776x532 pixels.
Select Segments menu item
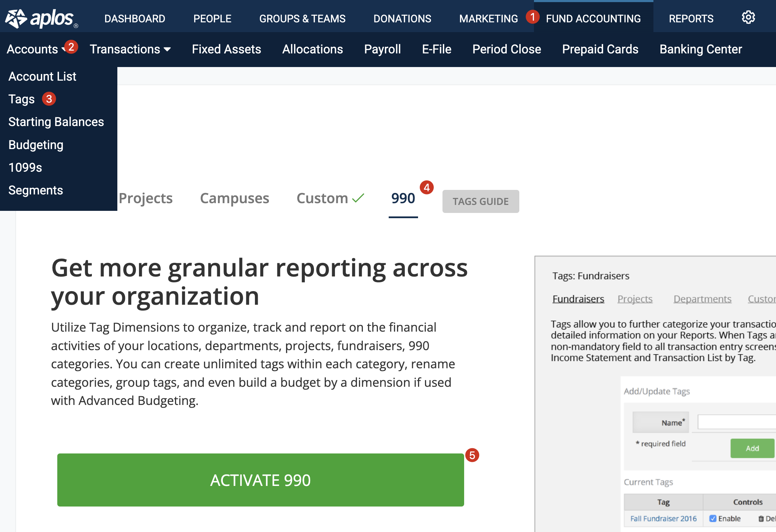coord(36,190)
